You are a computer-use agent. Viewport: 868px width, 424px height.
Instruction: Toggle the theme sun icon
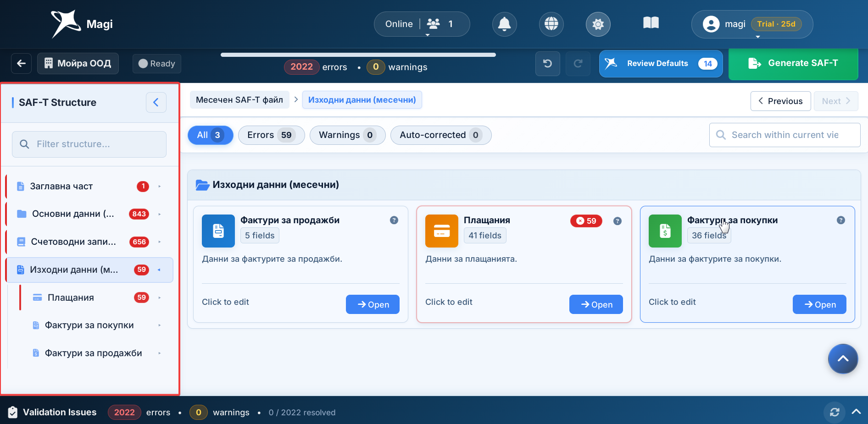(598, 24)
